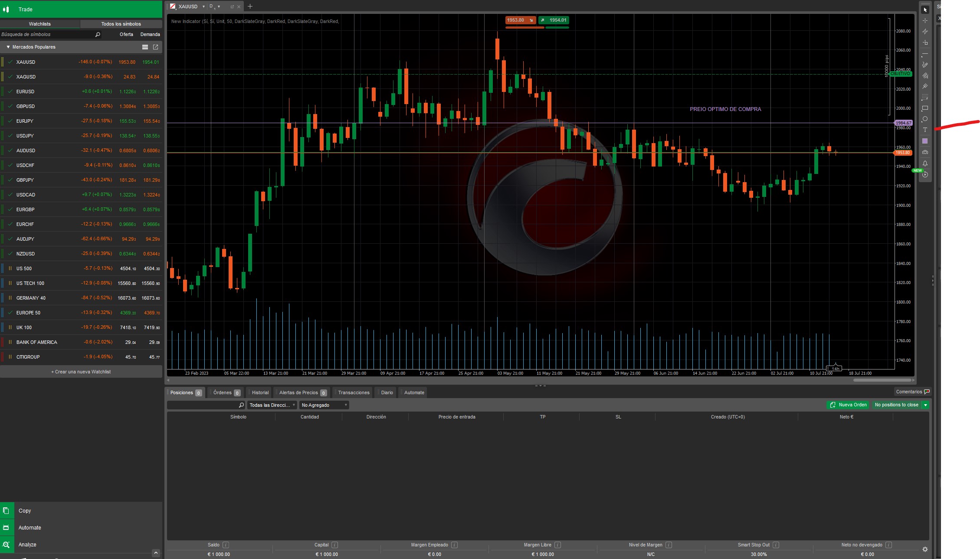Pick the purple drawing color swatch
Image resolution: width=980 pixels, height=559 pixels.
(x=925, y=141)
